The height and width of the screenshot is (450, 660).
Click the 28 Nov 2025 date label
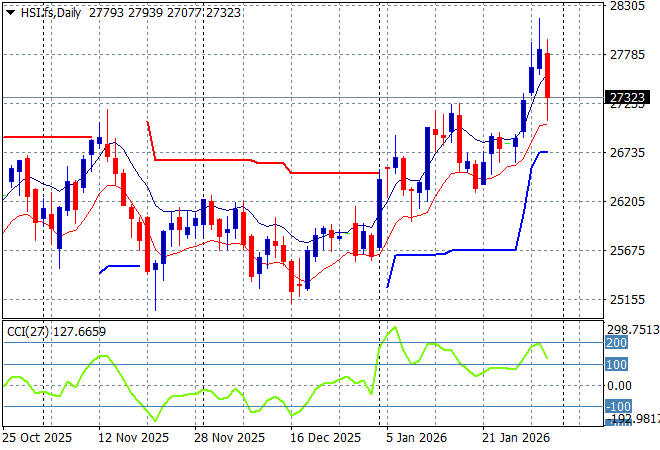click(x=229, y=438)
